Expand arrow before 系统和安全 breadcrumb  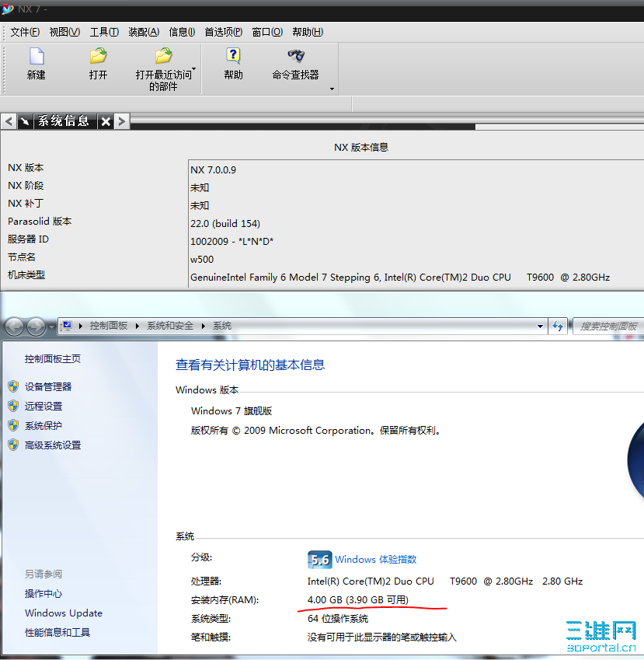click(x=138, y=326)
